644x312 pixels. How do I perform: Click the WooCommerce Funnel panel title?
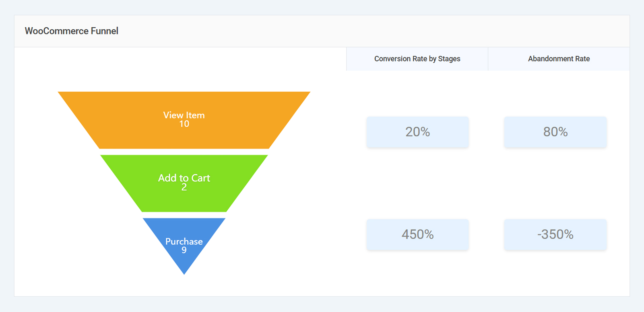click(x=72, y=31)
